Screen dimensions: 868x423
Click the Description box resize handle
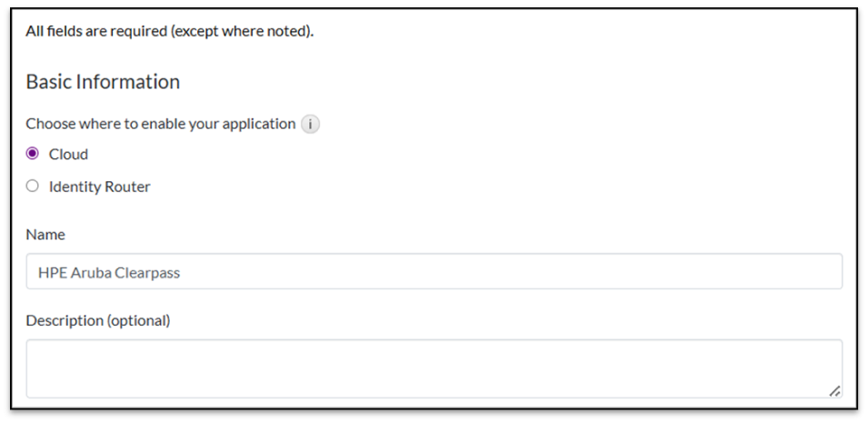click(834, 390)
